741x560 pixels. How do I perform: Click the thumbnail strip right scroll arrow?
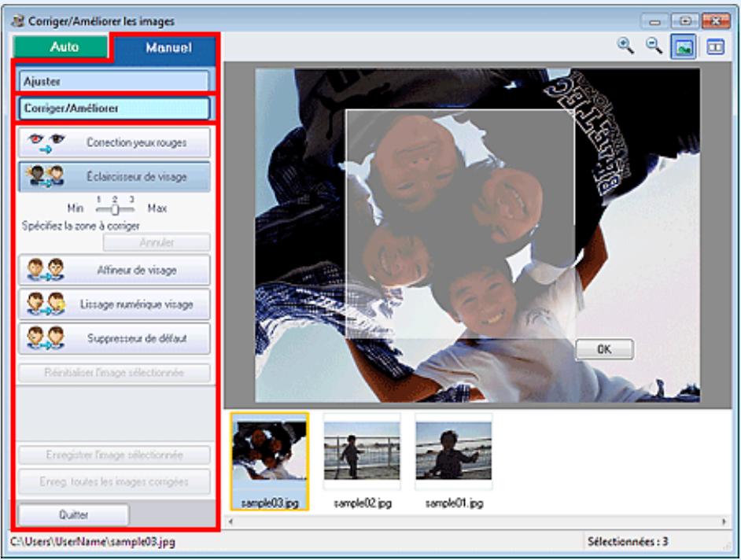pos(724,521)
